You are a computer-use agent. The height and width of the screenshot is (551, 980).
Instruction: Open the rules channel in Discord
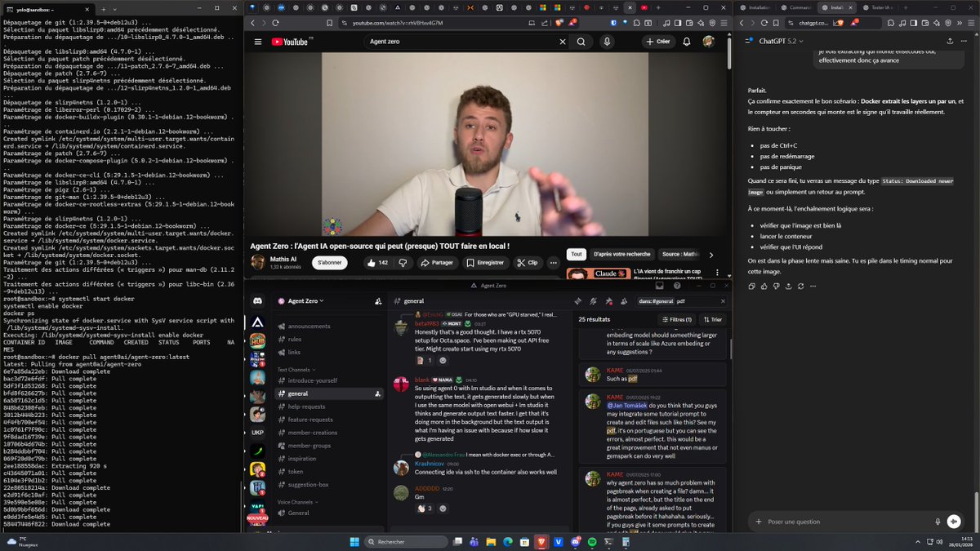[295, 340]
